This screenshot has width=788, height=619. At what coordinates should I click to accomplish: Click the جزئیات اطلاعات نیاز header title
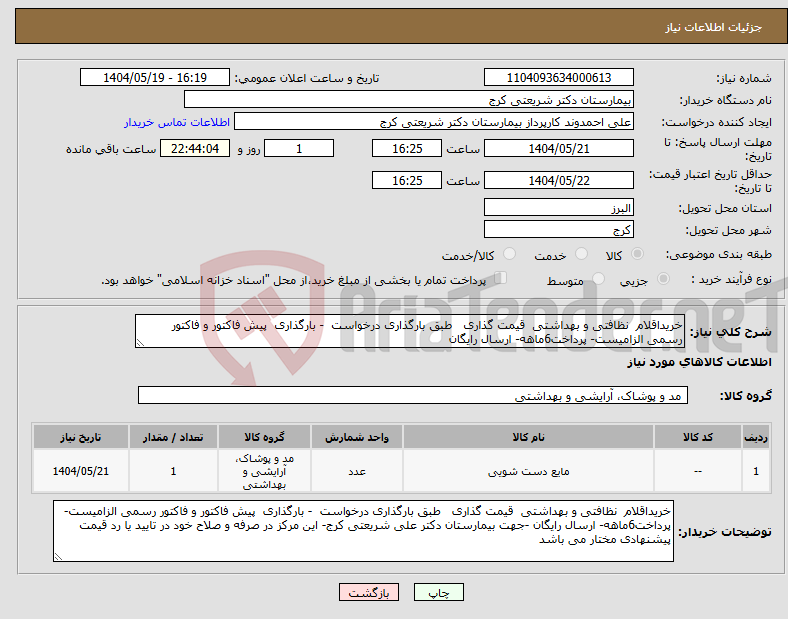pyautogui.click(x=713, y=27)
